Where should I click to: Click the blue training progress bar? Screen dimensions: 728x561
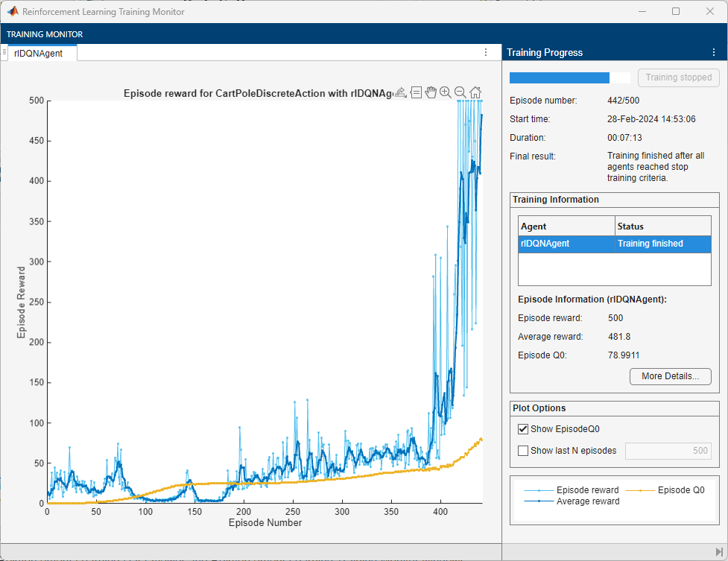pos(560,77)
